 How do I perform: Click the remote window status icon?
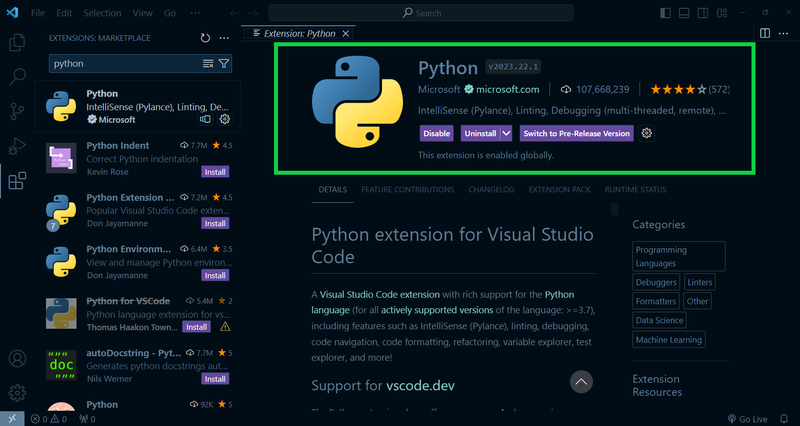[12, 419]
